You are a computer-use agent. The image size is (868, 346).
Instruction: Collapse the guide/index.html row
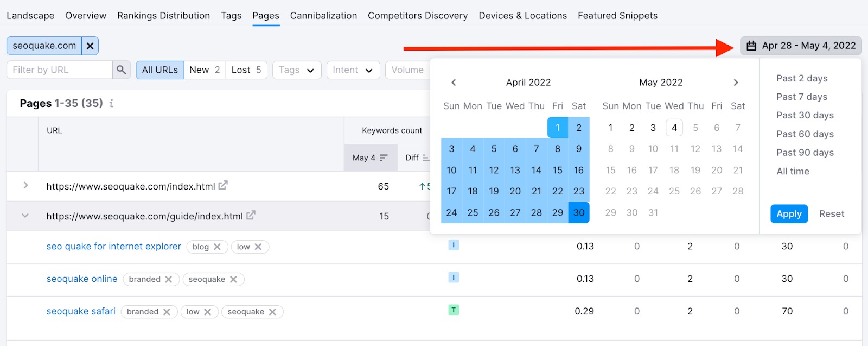point(25,216)
